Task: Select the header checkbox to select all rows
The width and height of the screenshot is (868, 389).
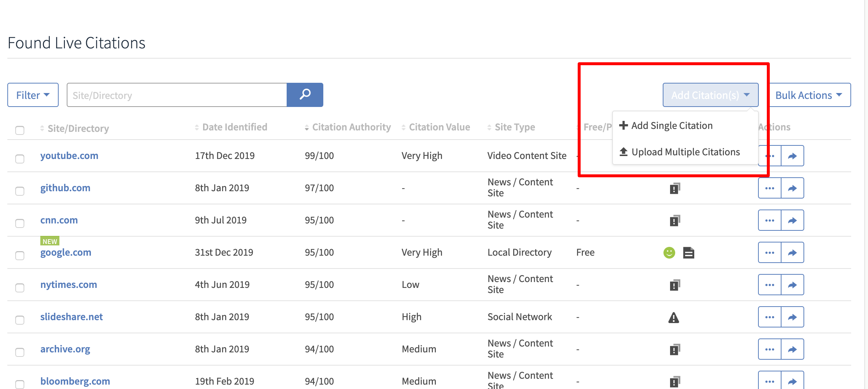Action: (20, 130)
